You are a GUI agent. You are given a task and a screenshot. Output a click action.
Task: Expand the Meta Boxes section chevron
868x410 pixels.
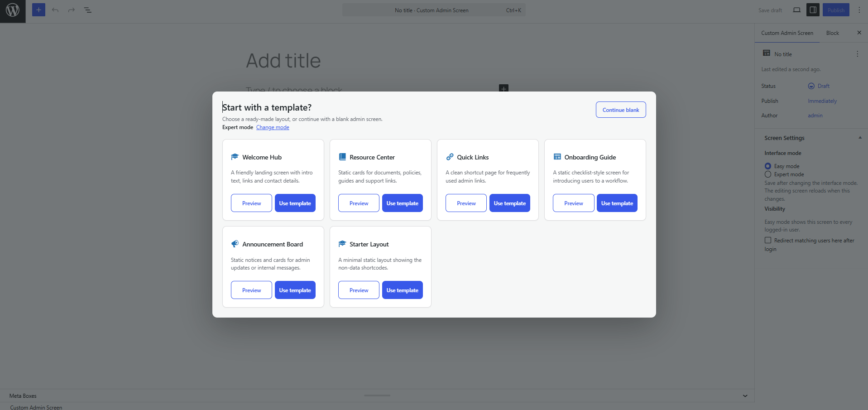coord(745,396)
